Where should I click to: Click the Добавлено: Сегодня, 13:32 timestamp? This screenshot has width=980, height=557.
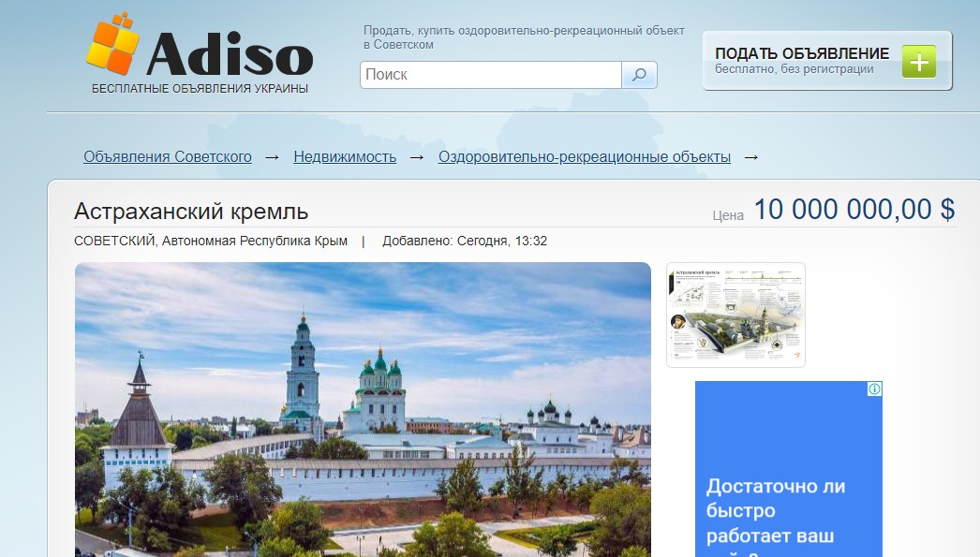click(465, 242)
